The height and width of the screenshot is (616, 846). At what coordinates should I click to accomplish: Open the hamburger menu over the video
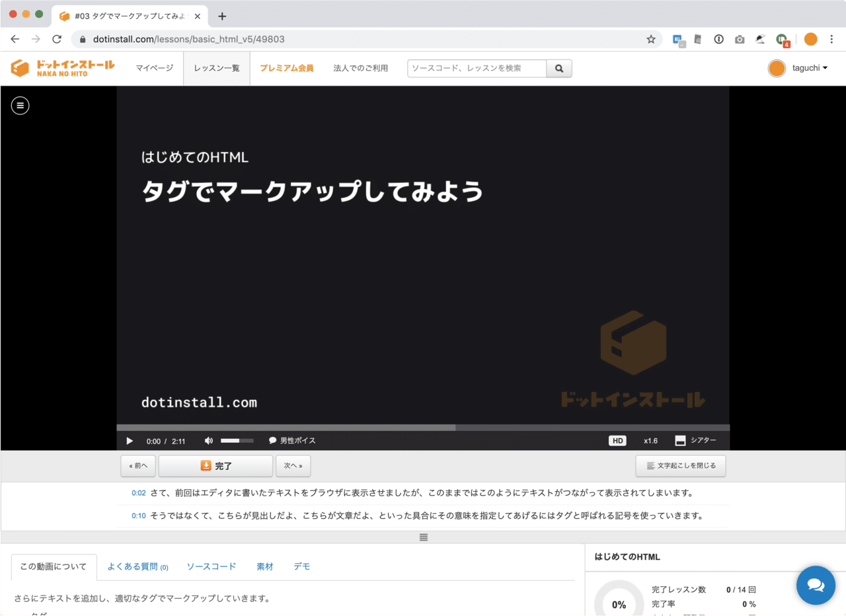[x=20, y=106]
